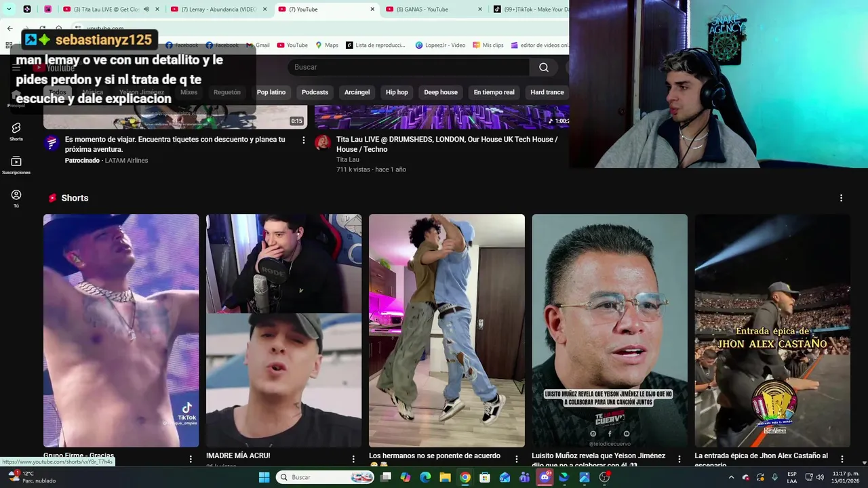Expand the system tray hidden icons chevron
This screenshot has height=488, width=868.
[x=731, y=477]
